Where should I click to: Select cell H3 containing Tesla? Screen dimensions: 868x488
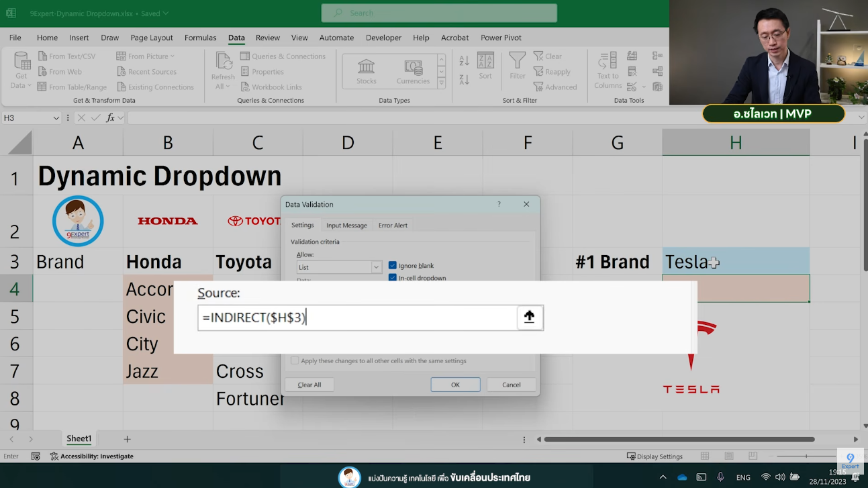(x=736, y=261)
